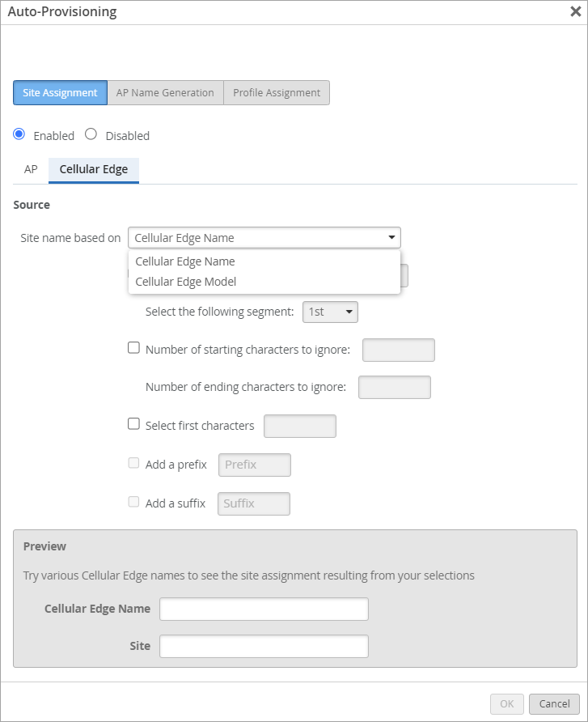Click the preview Site text field
Screen dimensions: 588x722
[264, 646]
